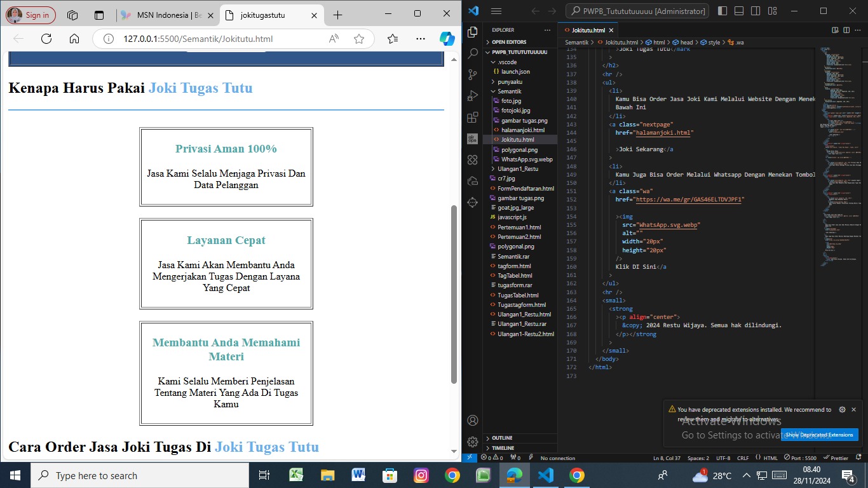Click the Port : 5500 status item
This screenshot has width=868, height=488.
801,457
